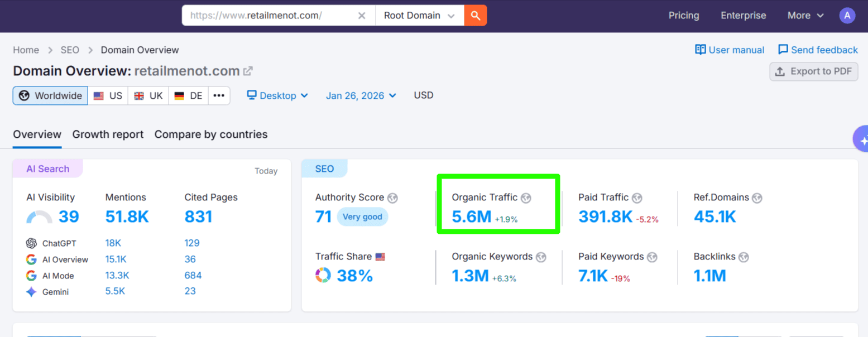This screenshot has width=868, height=337.
Task: Select the Google AI Overview icon
Action: point(32,259)
